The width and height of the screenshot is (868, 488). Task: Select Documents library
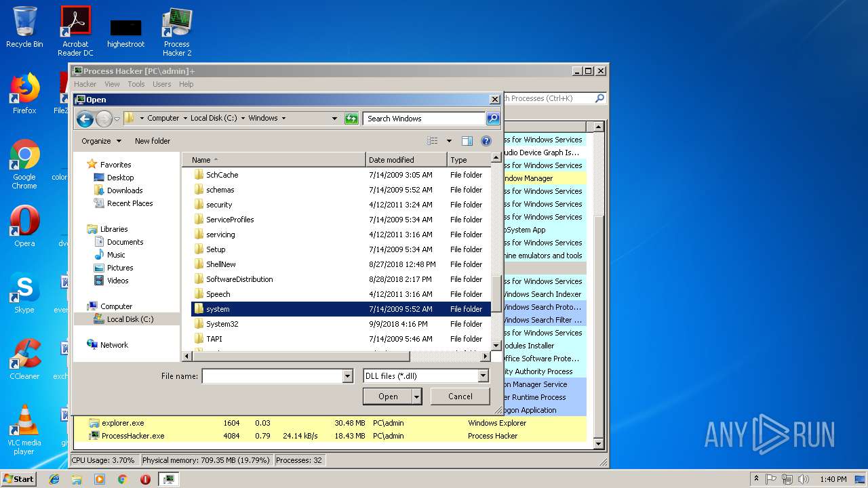tap(125, 242)
